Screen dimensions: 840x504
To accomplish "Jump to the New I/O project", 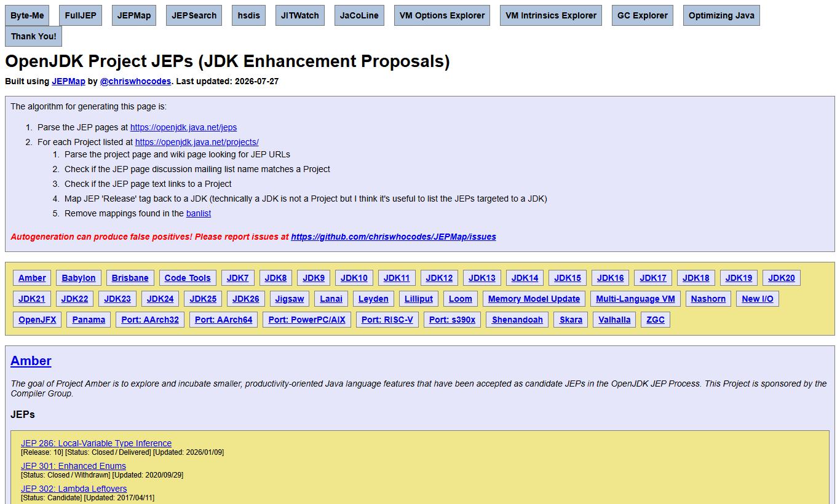I will point(758,299).
